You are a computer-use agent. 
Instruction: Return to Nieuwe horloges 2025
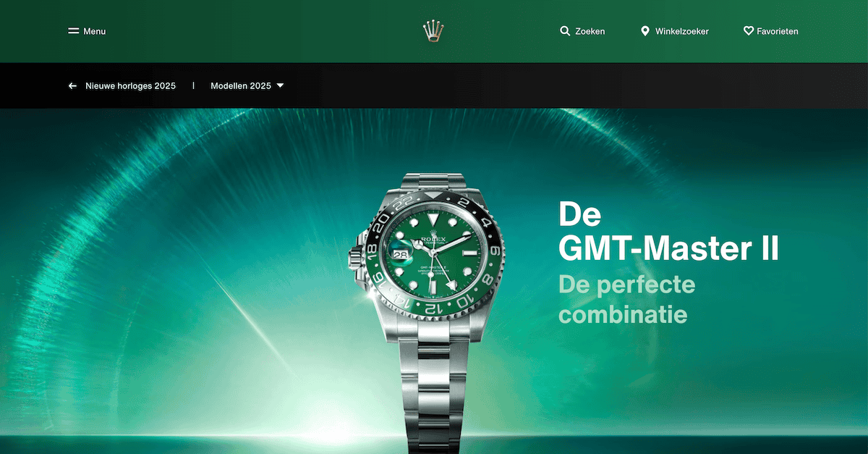(x=130, y=85)
